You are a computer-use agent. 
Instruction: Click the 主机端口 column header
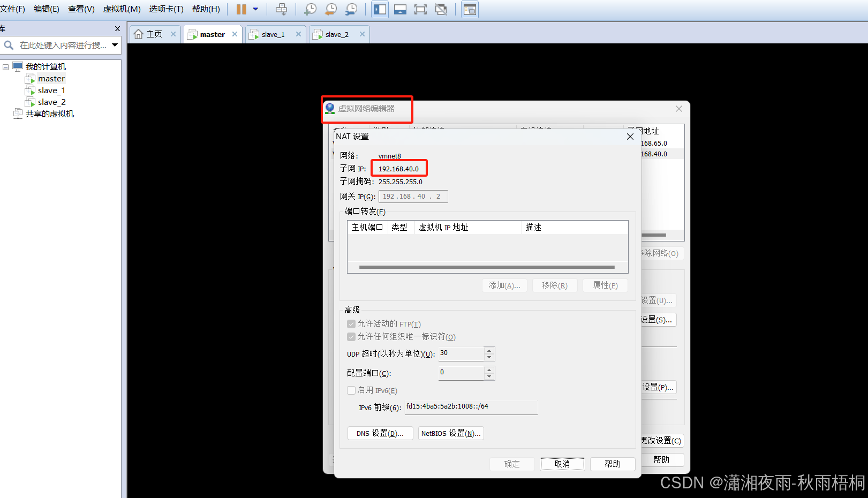[367, 227]
